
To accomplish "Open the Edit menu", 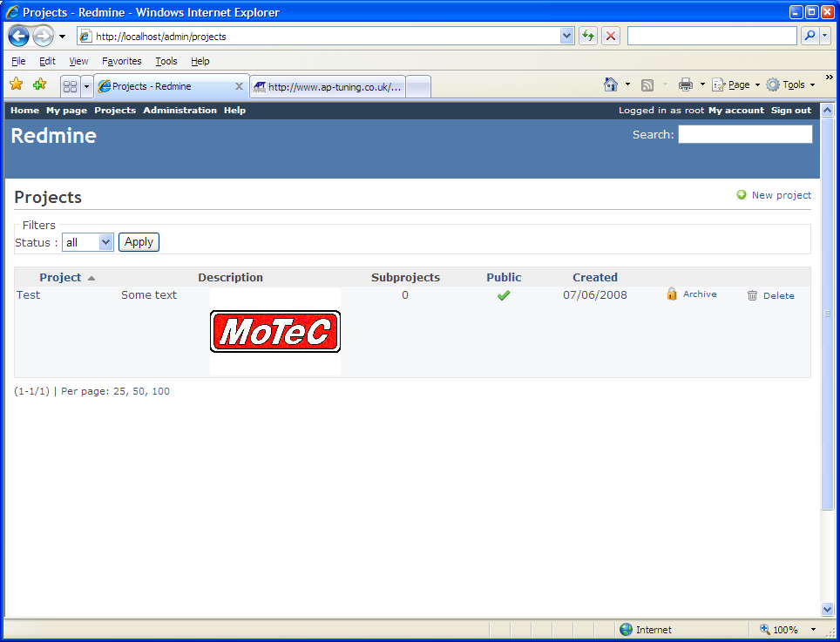I will [47, 61].
